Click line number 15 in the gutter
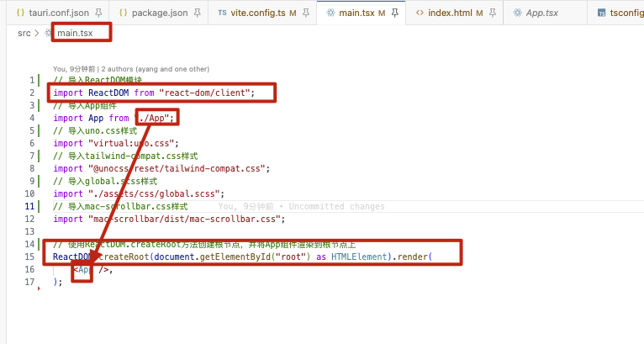Screen dimensions: 644x344 point(32,256)
